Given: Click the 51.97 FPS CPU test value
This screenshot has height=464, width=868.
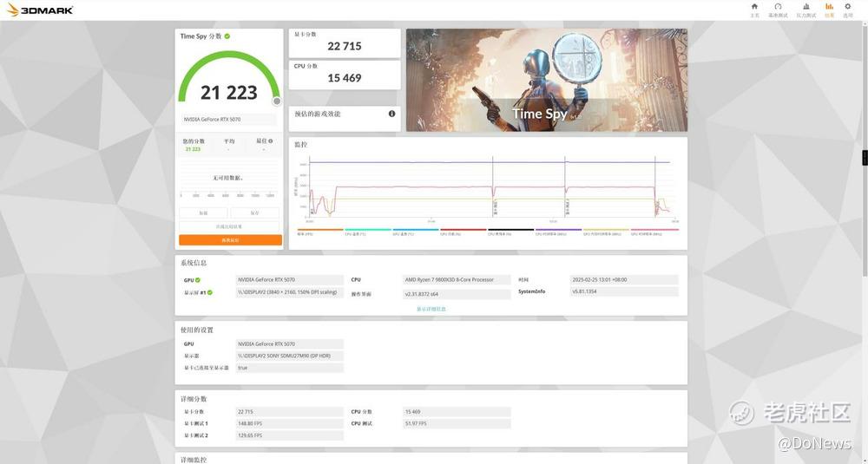Looking at the screenshot, I should point(457,423).
